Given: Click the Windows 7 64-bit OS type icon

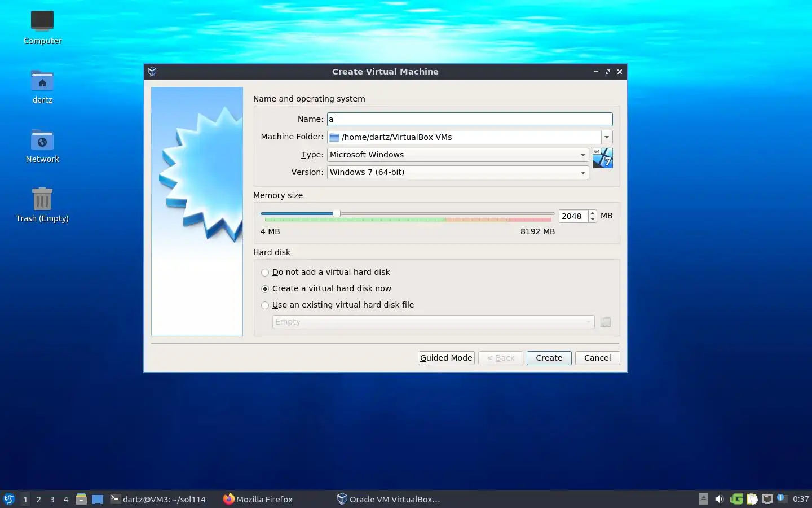Looking at the screenshot, I should [603, 158].
